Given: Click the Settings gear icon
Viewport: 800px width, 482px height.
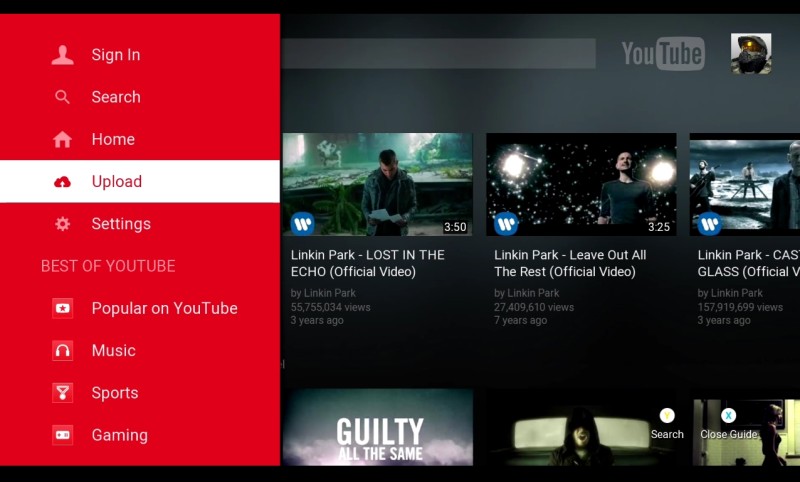Looking at the screenshot, I should click(62, 224).
